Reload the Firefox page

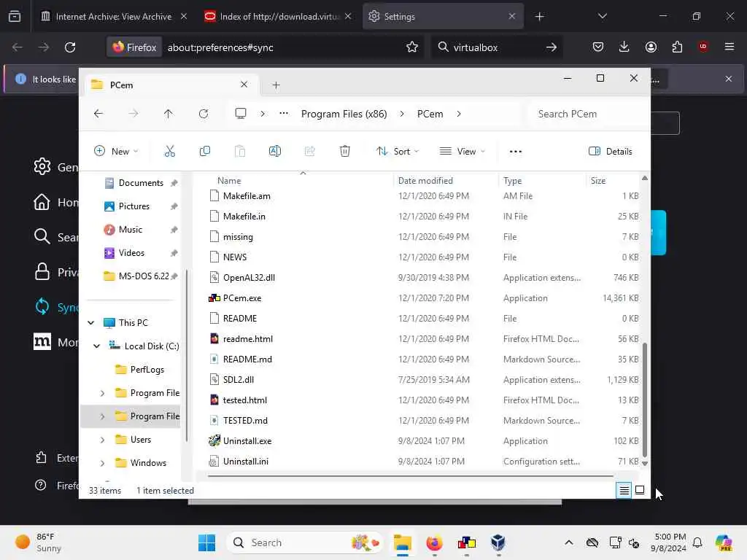(x=70, y=47)
